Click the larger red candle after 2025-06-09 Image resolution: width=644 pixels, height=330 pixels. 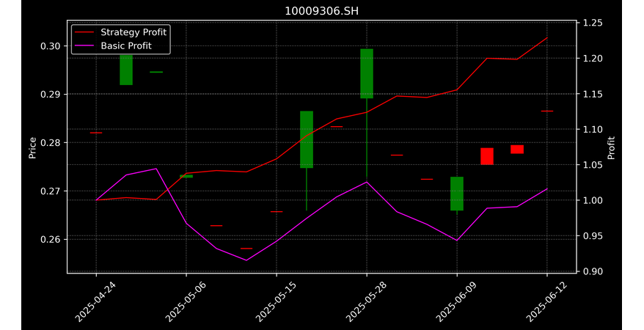pos(487,156)
